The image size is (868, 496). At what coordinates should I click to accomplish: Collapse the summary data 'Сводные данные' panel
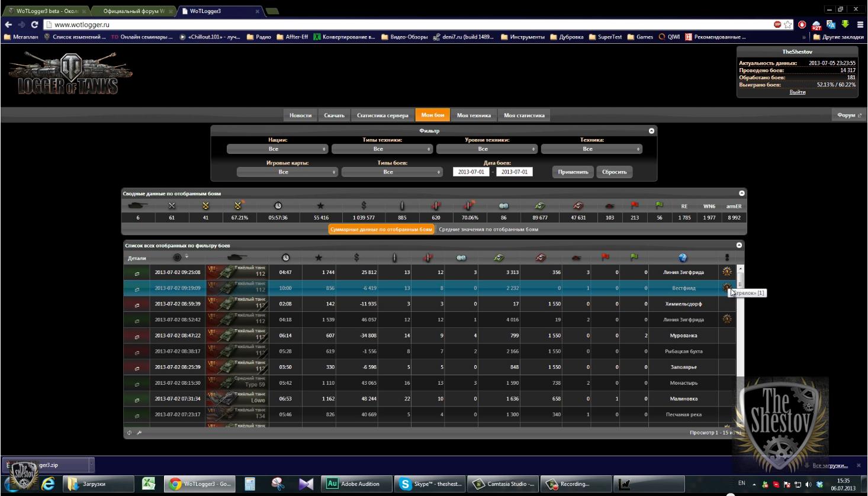click(742, 193)
